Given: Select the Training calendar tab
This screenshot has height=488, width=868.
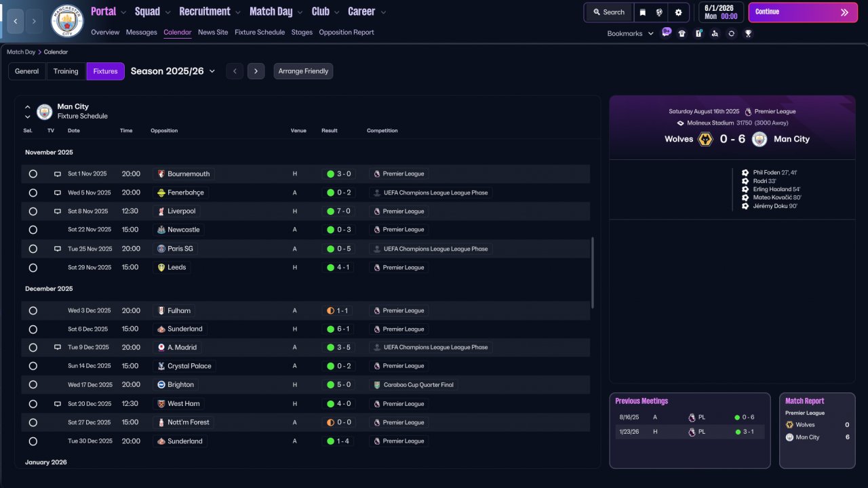Looking at the screenshot, I should coord(66,71).
